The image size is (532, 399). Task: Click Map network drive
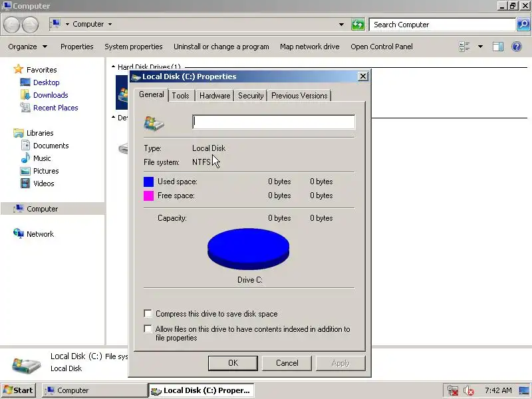(x=309, y=47)
